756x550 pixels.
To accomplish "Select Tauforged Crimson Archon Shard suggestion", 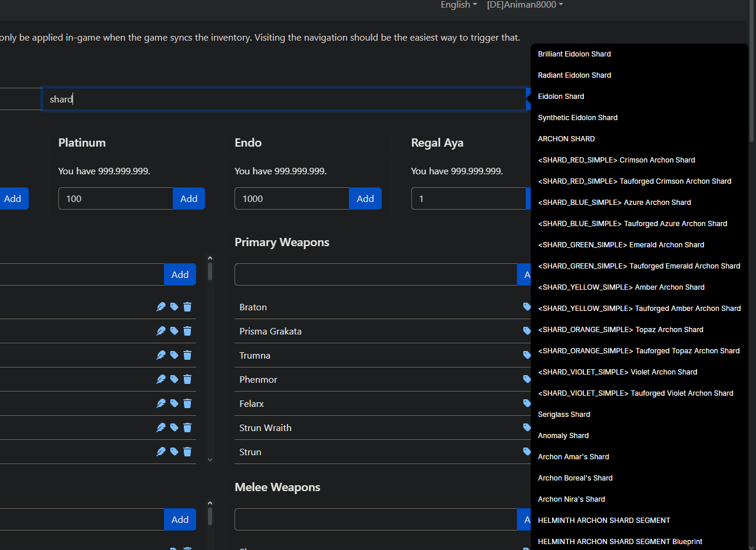I will pyautogui.click(x=635, y=181).
